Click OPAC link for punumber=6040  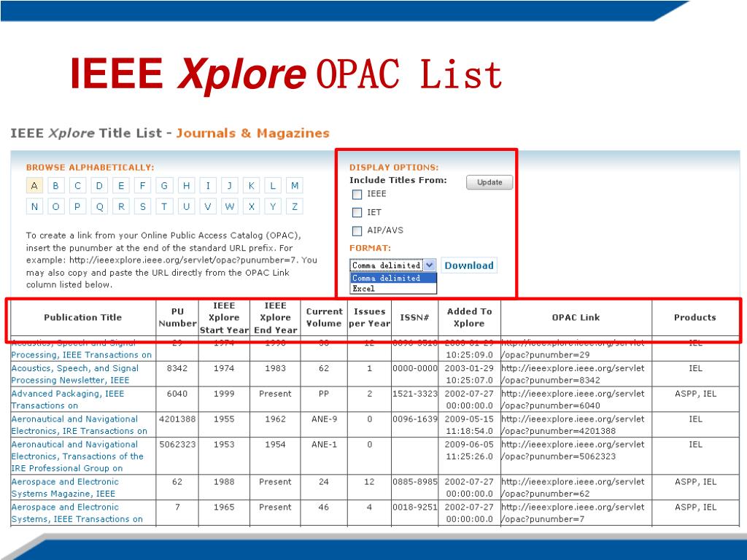click(x=573, y=400)
